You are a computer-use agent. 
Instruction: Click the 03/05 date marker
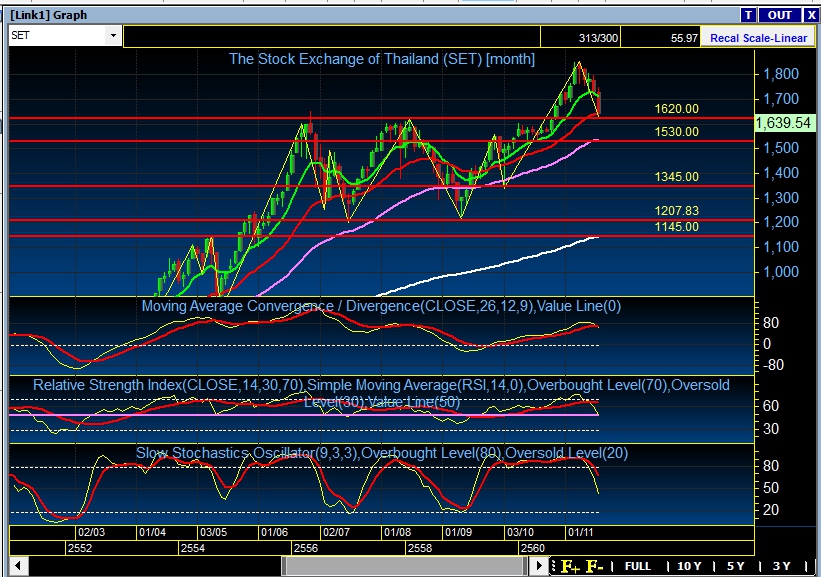[213, 532]
